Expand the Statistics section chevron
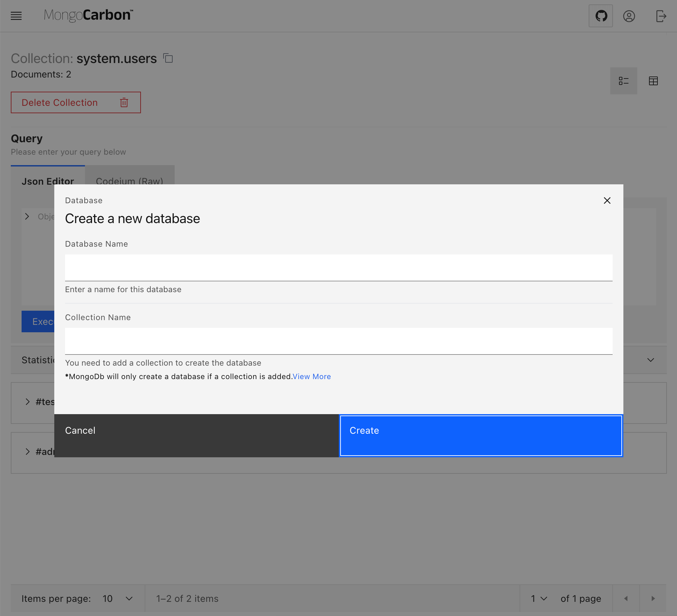Image resolution: width=677 pixels, height=616 pixels. (651, 360)
